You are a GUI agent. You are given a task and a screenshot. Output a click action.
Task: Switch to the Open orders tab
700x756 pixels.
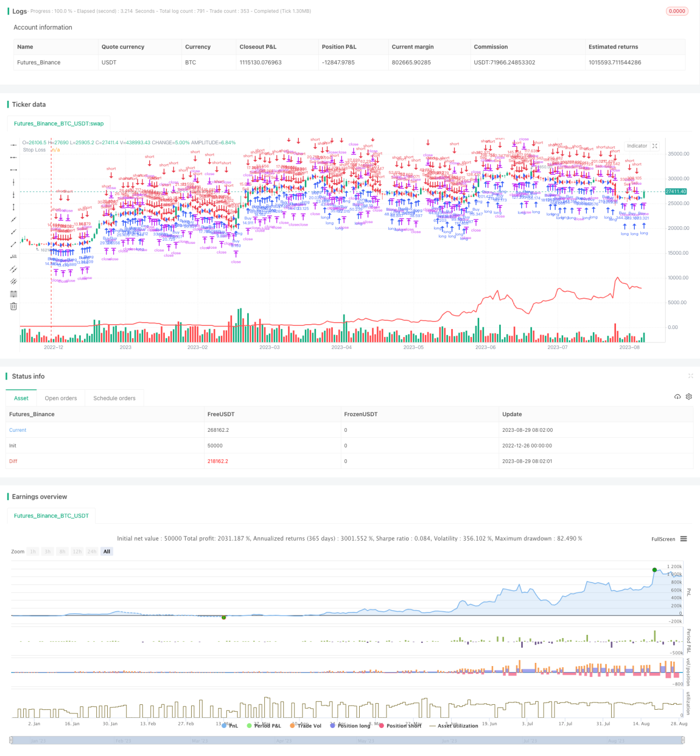point(61,398)
